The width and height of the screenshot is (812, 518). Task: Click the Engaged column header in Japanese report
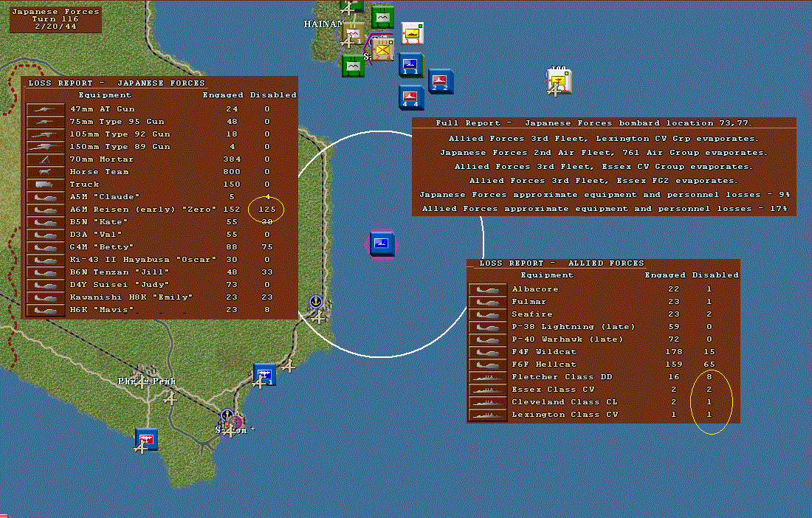tap(223, 94)
